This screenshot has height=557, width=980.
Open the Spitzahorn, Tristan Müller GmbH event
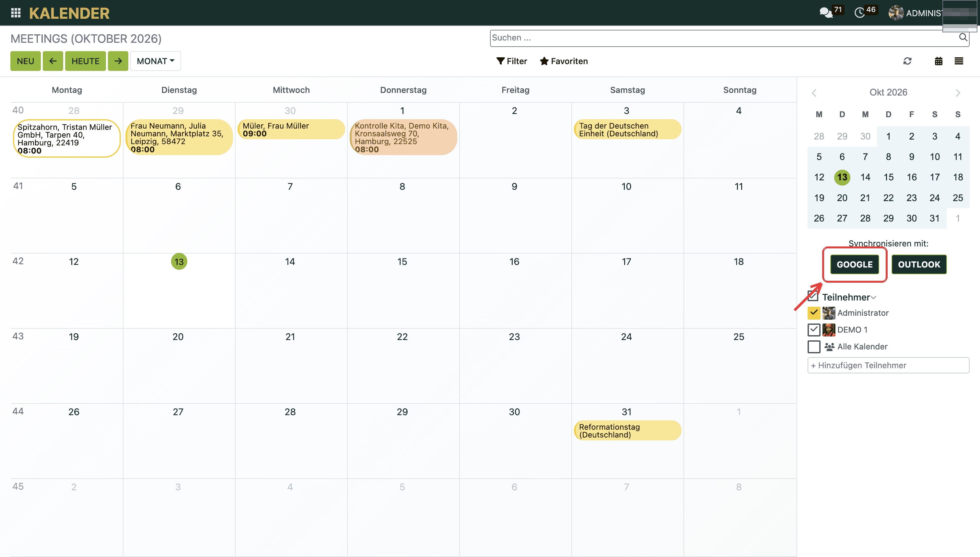(x=67, y=139)
